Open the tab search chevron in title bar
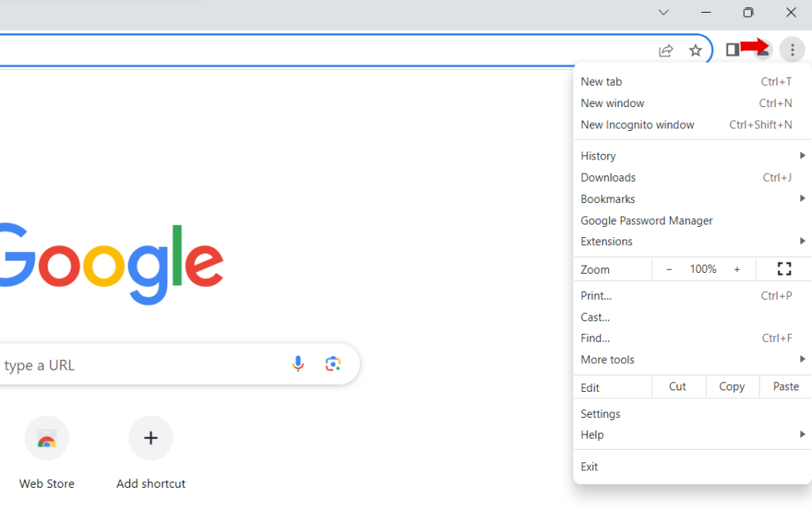 (664, 13)
